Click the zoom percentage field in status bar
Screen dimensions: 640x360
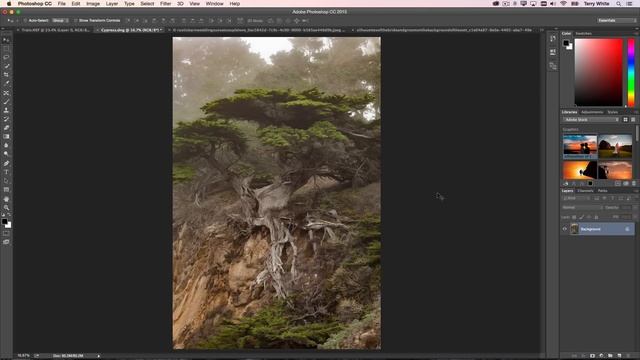coord(23,356)
